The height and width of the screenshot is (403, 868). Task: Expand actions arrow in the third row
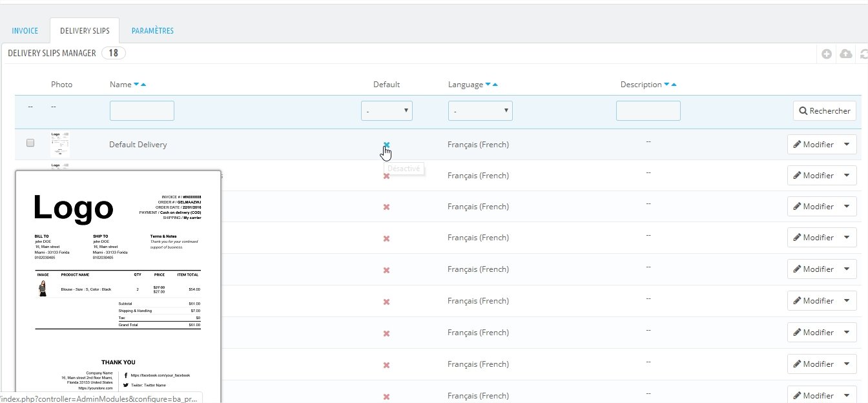click(847, 207)
